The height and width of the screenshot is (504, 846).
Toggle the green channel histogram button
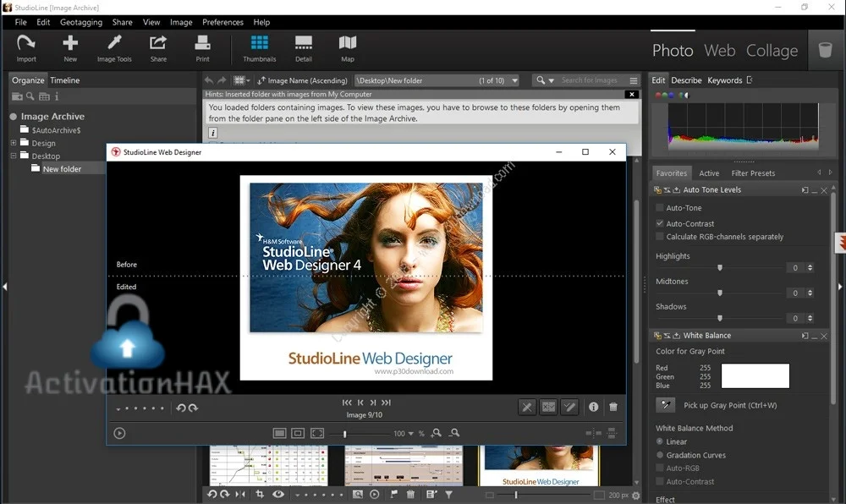665,96
